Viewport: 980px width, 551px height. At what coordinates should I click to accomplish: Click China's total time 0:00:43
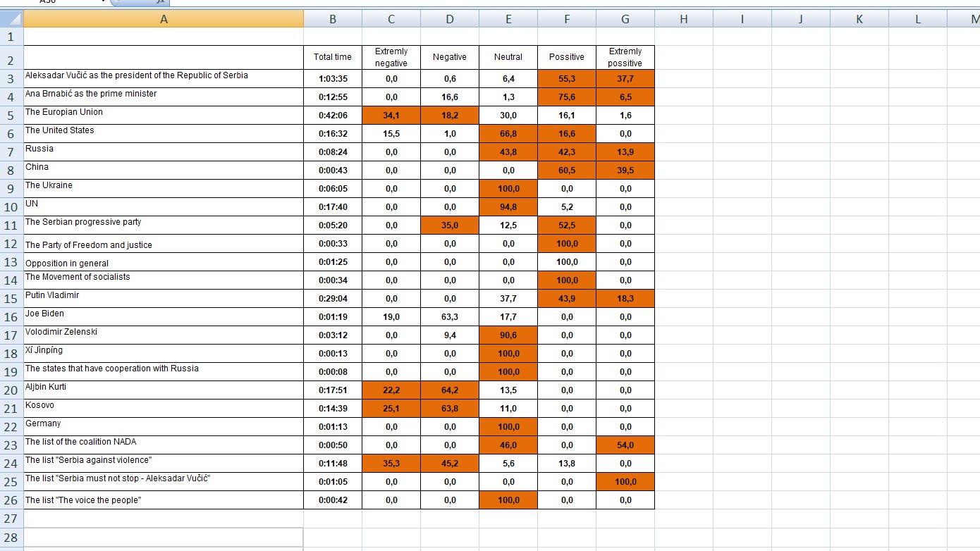pos(333,171)
